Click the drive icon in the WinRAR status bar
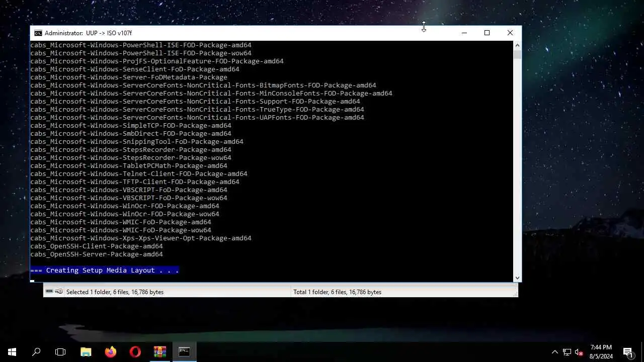Image resolution: width=644 pixels, height=362 pixels. [49, 292]
